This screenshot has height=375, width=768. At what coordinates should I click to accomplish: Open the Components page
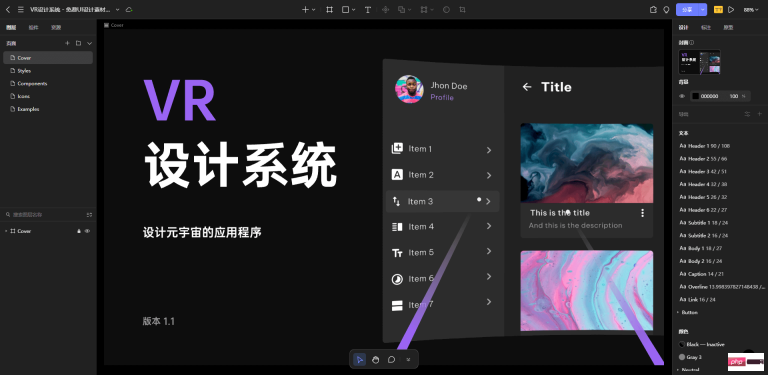48,83
